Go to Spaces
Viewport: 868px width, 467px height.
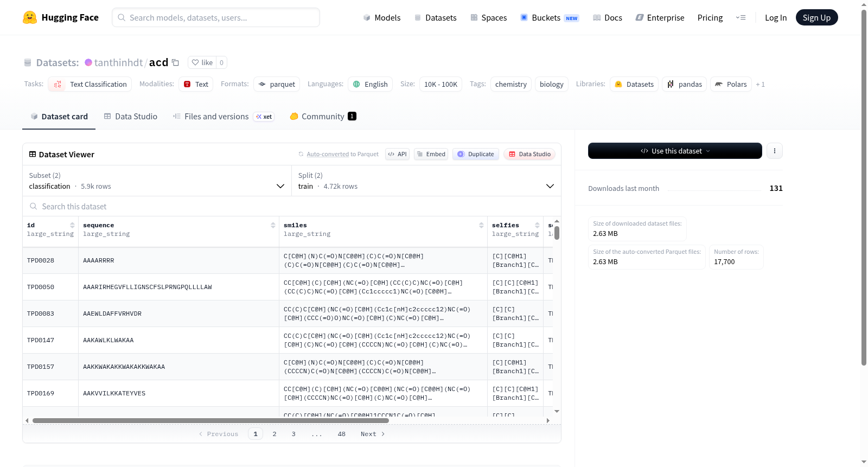(489, 17)
